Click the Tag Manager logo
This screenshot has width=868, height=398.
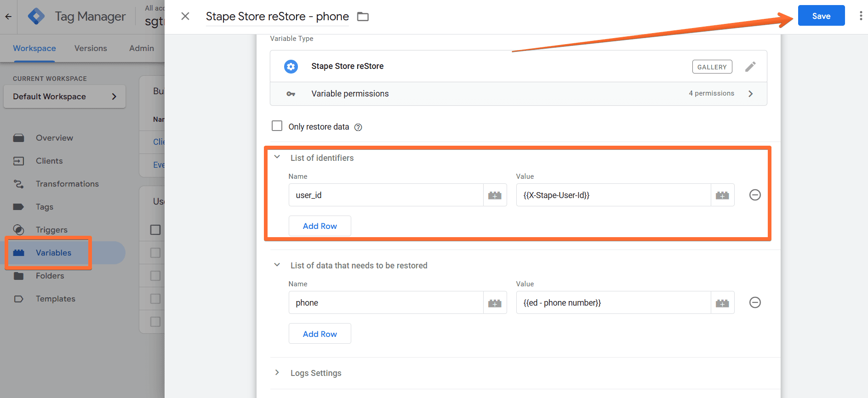point(36,17)
